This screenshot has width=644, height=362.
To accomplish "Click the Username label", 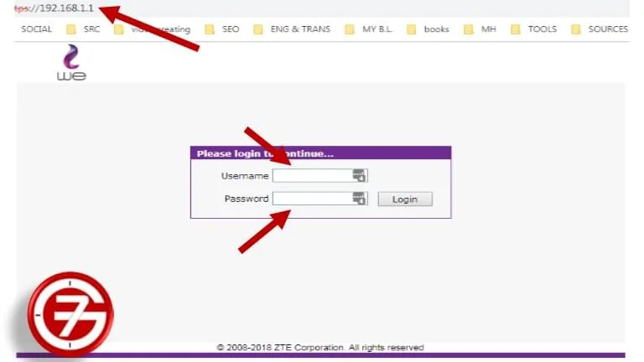I will 245,176.
